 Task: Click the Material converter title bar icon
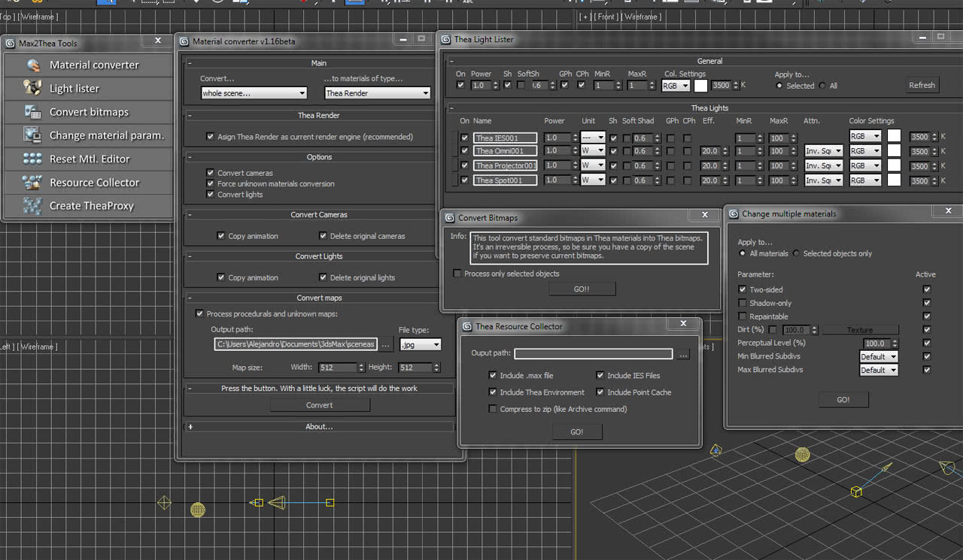tap(184, 41)
